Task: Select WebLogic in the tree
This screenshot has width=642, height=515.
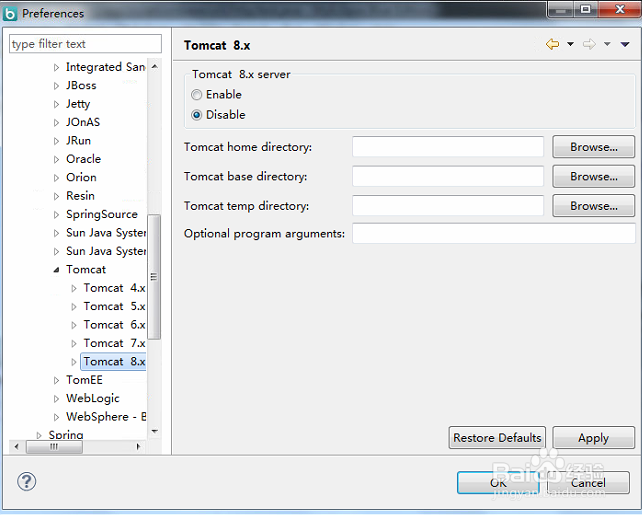Action: (x=93, y=398)
